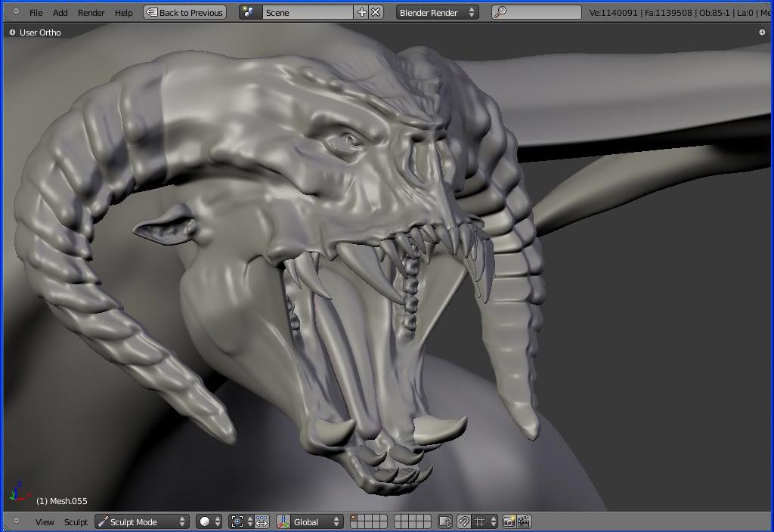The width and height of the screenshot is (774, 532).
Task: Click the snap magnet icon
Action: click(463, 521)
